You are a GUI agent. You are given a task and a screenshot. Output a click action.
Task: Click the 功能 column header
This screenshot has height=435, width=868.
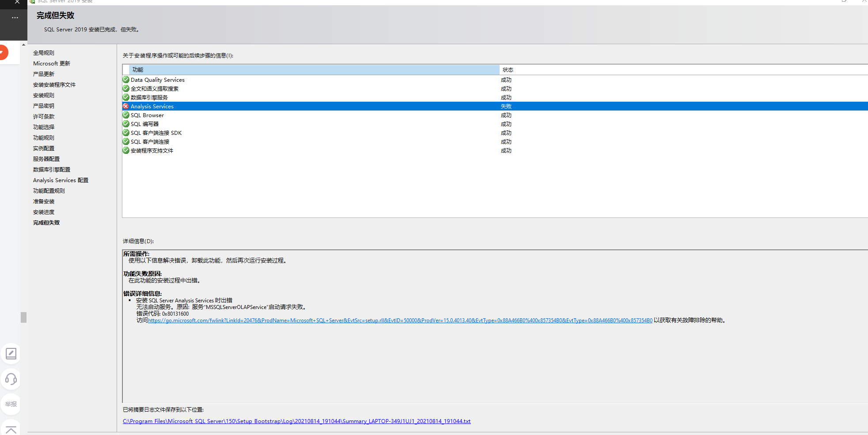[x=137, y=69]
